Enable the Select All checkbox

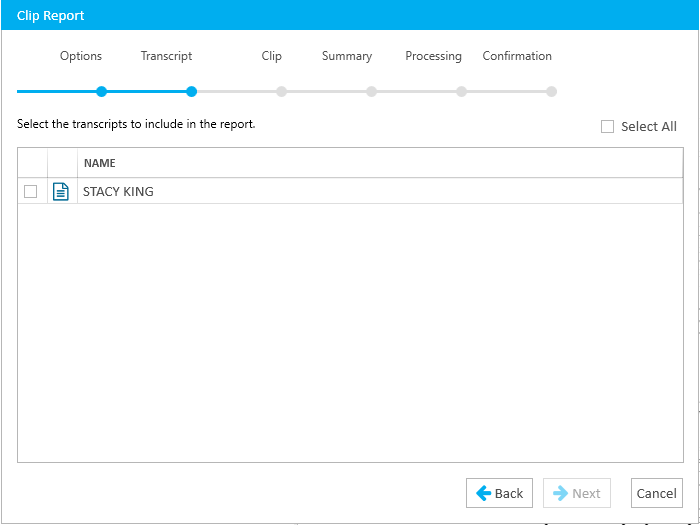[x=607, y=126]
